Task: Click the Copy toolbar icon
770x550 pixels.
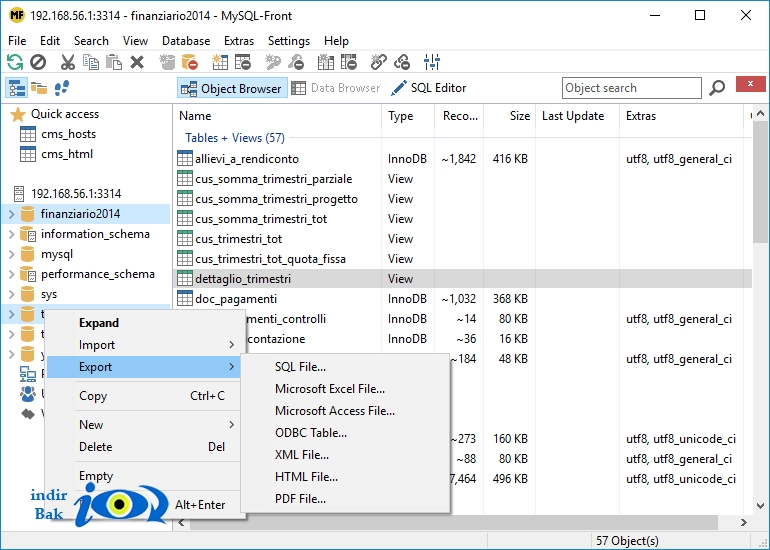Action: tap(91, 62)
